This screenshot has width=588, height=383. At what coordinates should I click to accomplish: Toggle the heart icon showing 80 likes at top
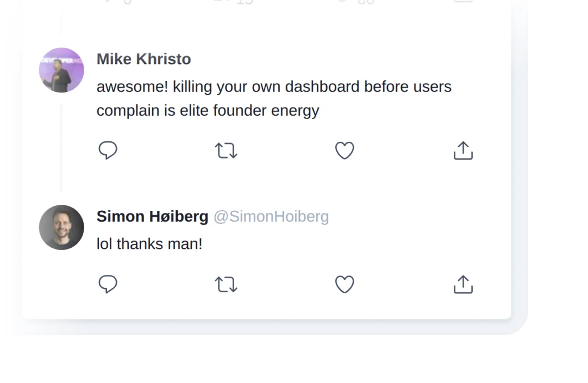tap(348, 2)
